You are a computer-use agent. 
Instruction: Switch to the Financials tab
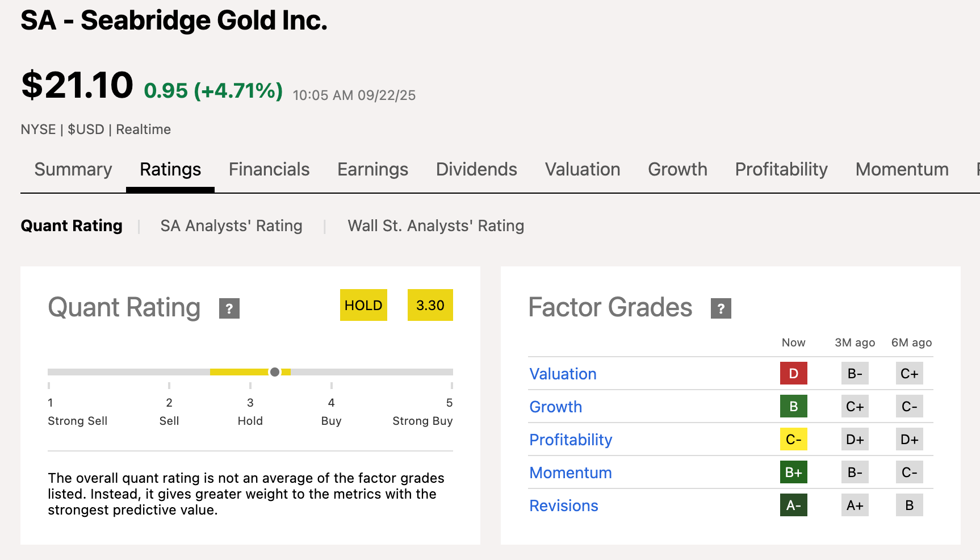pyautogui.click(x=269, y=170)
